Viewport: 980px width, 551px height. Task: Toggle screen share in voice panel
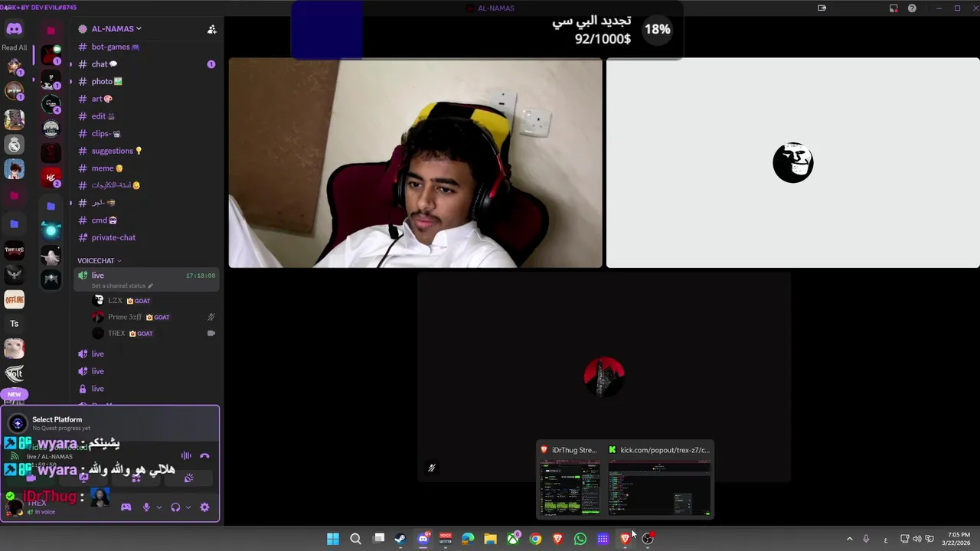point(84,478)
